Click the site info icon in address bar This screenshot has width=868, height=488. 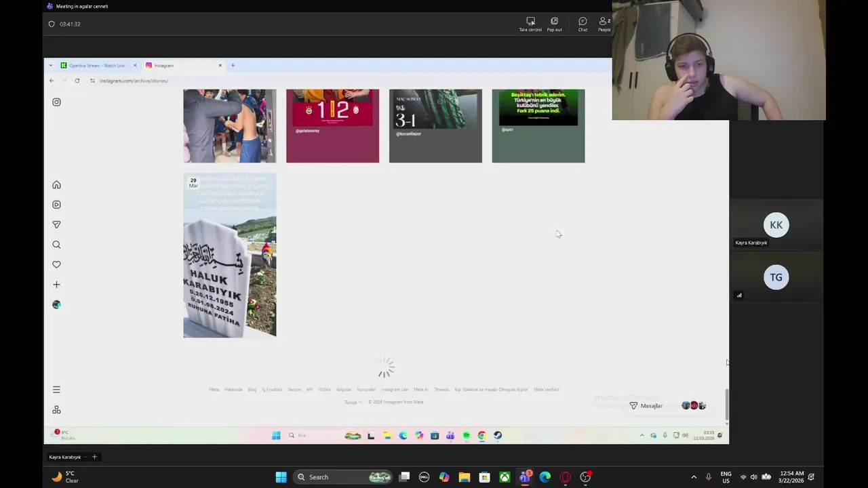92,81
